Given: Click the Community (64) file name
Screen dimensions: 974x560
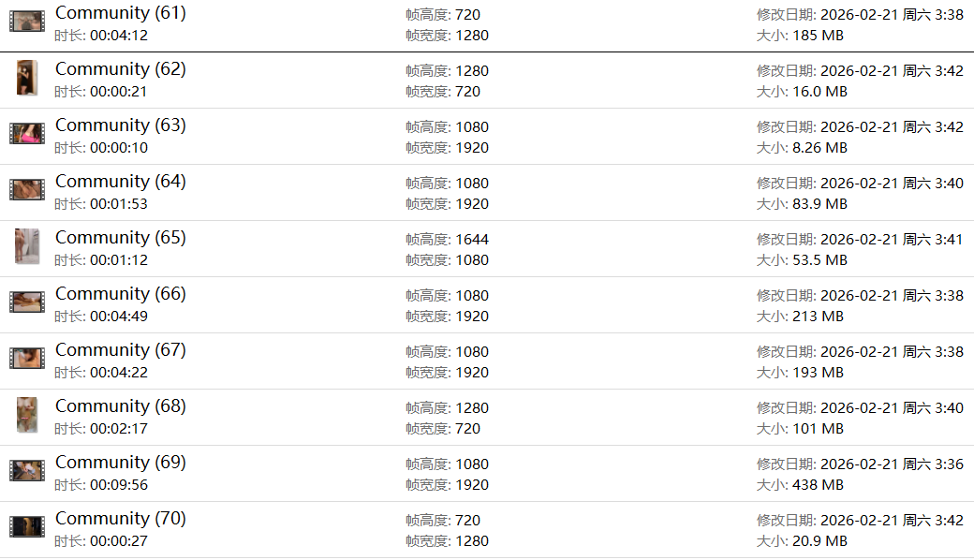Looking at the screenshot, I should pos(120,182).
